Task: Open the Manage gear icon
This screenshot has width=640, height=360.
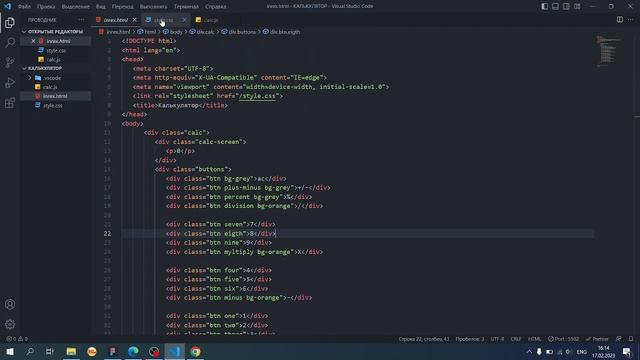Action: coord(10,324)
